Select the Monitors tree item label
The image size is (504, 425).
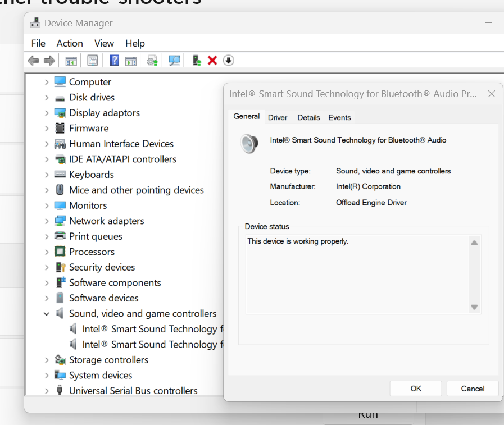coord(88,205)
